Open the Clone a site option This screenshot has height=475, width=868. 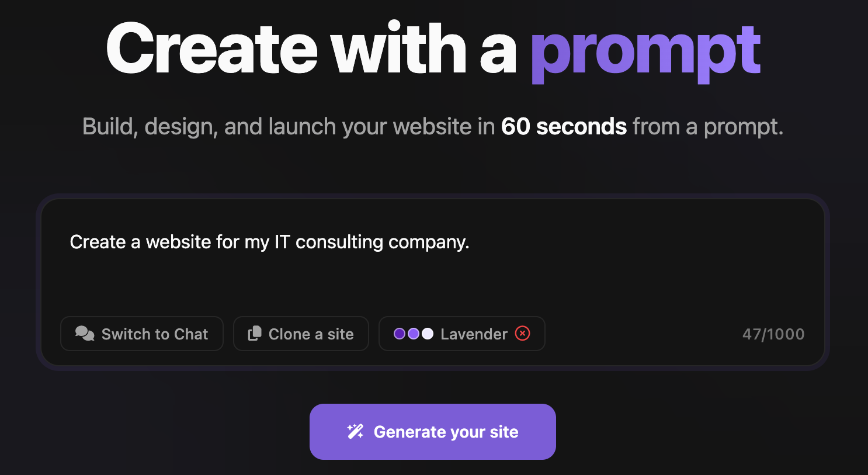301,334
